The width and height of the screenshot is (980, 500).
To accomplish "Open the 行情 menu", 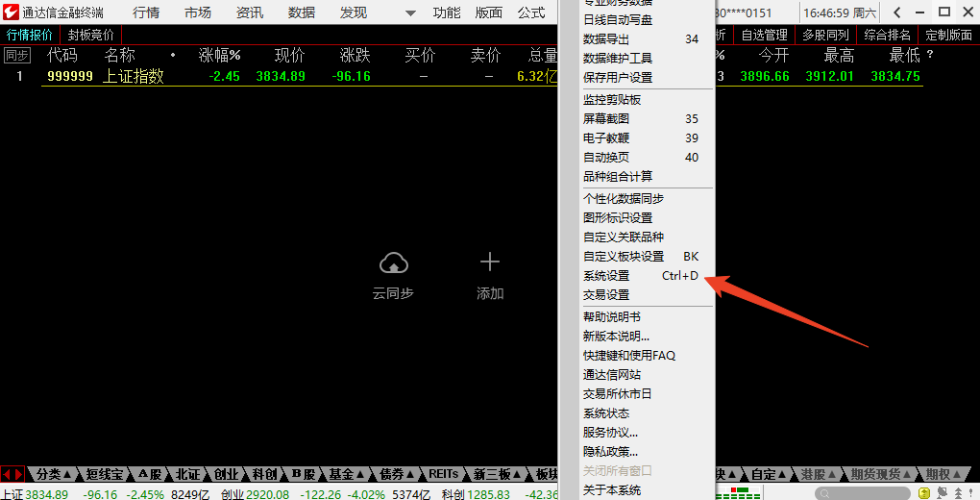I will (146, 12).
